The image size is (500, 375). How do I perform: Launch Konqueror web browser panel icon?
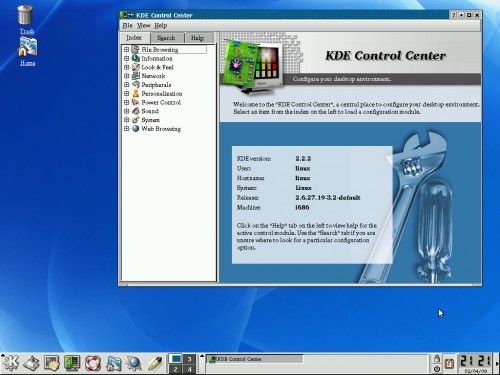[134, 363]
